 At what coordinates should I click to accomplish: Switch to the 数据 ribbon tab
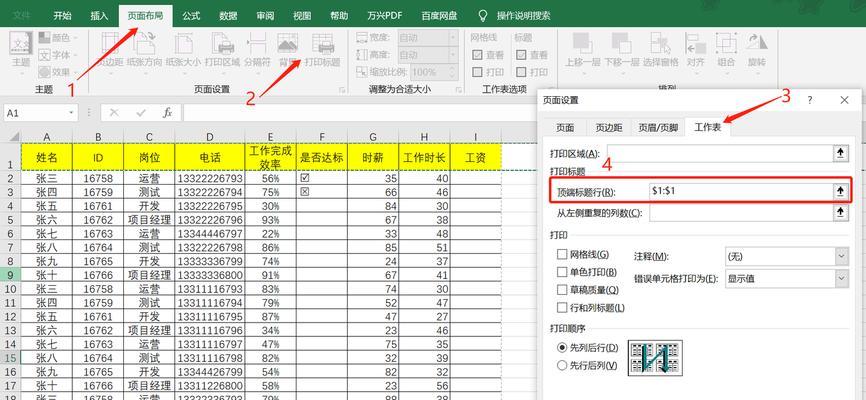(228, 15)
